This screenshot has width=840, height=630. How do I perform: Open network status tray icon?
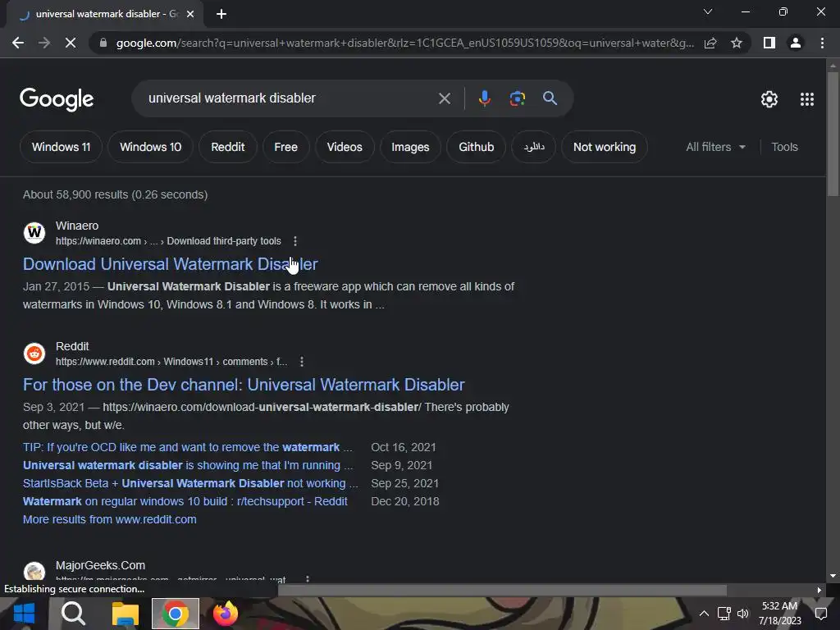pyautogui.click(x=724, y=614)
